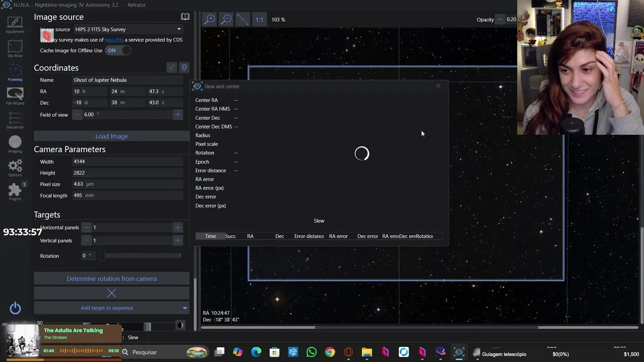This screenshot has height=362, width=644.
Task: Open the Sequencer section
Action: [15, 120]
